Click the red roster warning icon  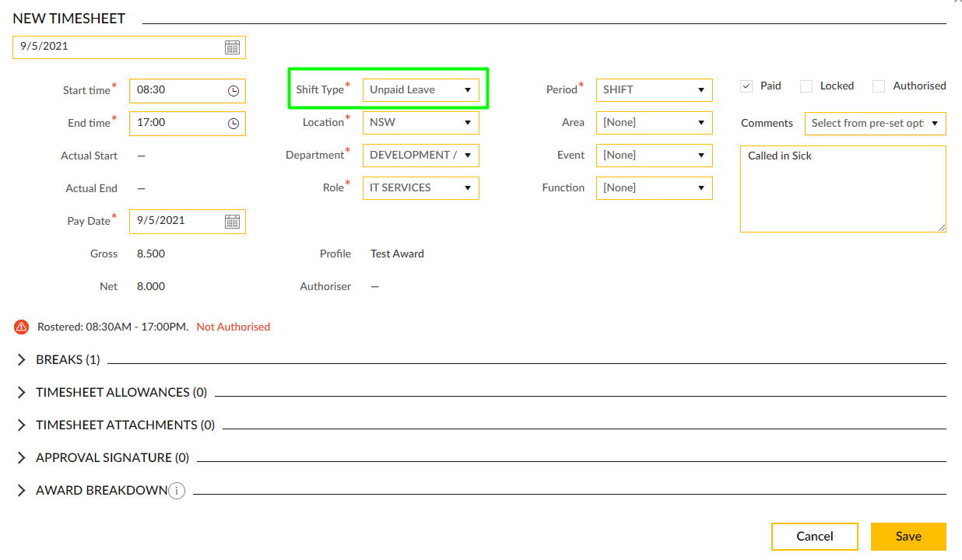pos(21,327)
